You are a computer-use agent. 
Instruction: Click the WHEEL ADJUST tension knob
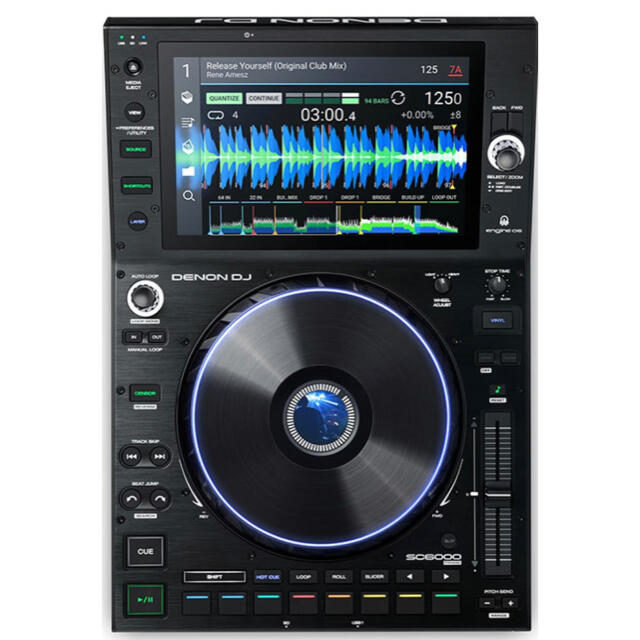(x=442, y=285)
